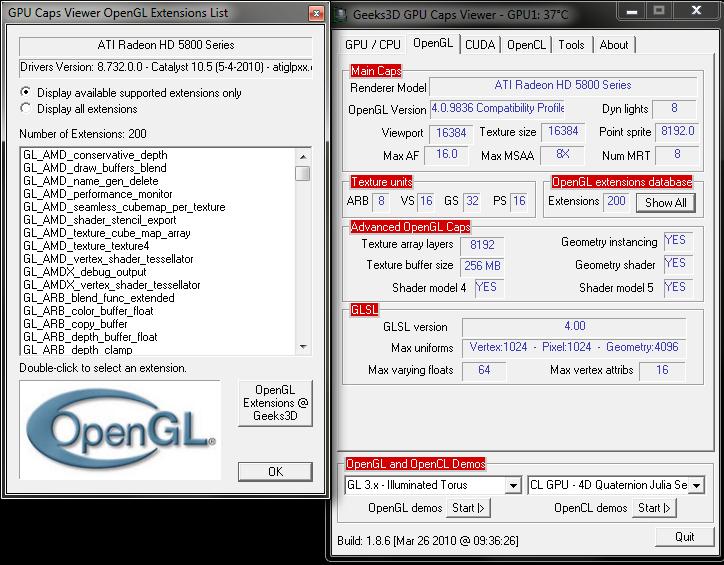724x565 pixels.
Task: Open the CUDA tab
Action: 480,45
